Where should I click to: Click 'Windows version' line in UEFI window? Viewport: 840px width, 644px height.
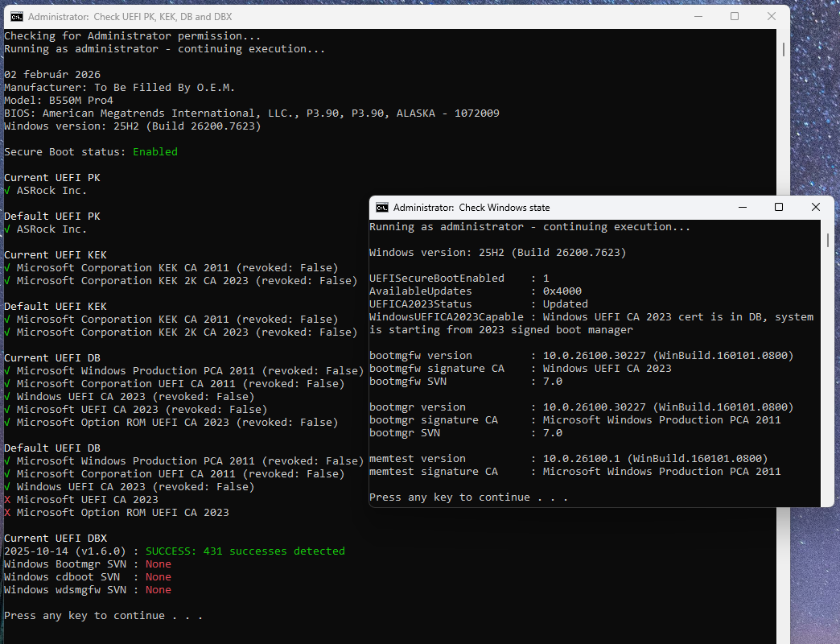(132, 126)
